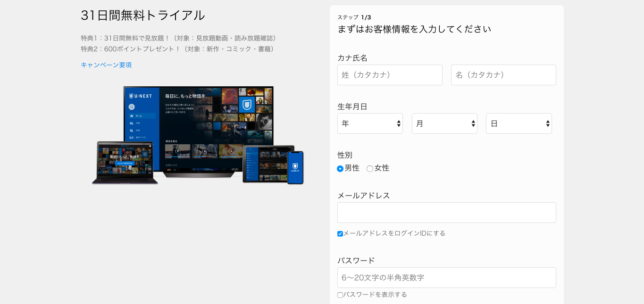Click the まずはお客様情報を入力してください heading

pos(414,29)
